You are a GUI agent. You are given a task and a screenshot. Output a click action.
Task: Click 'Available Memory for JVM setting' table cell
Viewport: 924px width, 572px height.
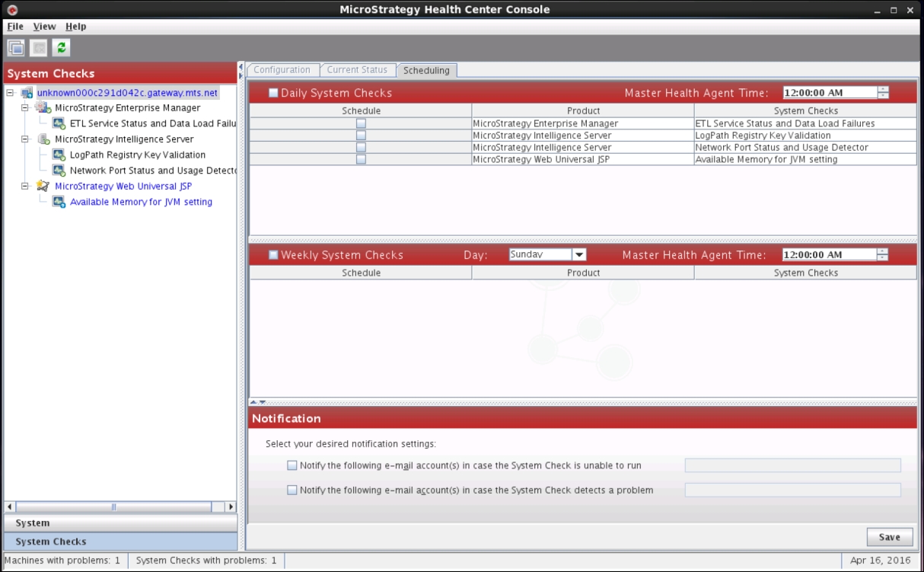(x=805, y=160)
